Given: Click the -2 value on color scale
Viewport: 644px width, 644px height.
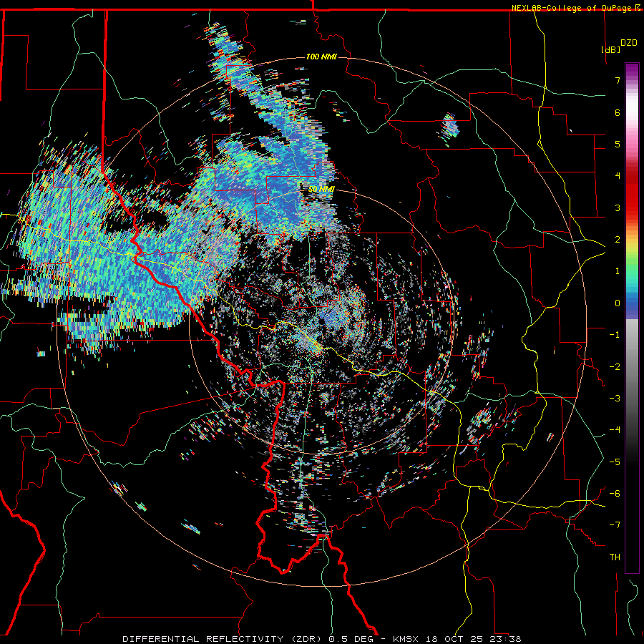Looking at the screenshot, I should (x=615, y=367).
